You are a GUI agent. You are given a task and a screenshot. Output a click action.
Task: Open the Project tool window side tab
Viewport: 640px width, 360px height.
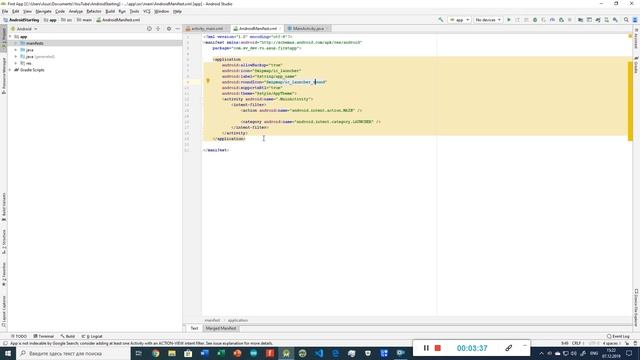(x=4, y=39)
